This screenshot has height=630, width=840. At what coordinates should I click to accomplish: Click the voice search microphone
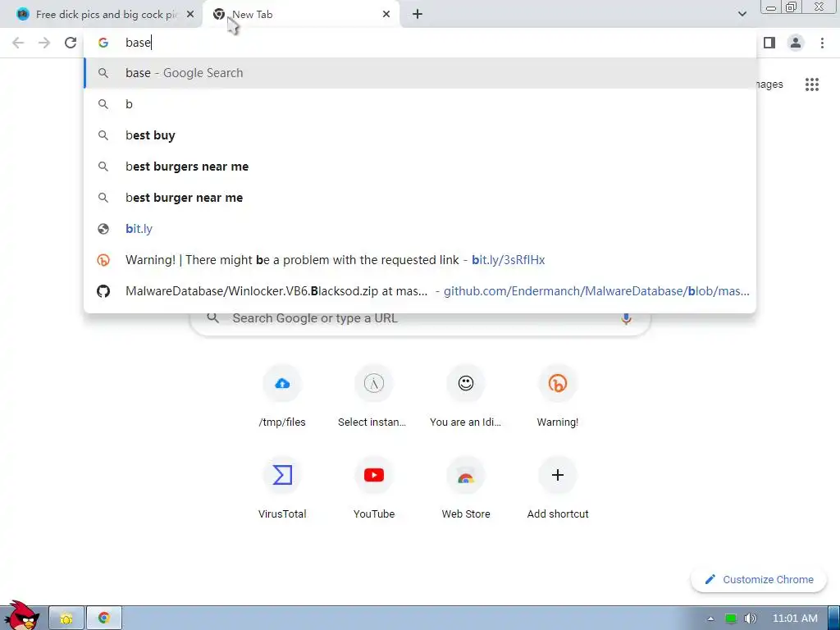[626, 318]
